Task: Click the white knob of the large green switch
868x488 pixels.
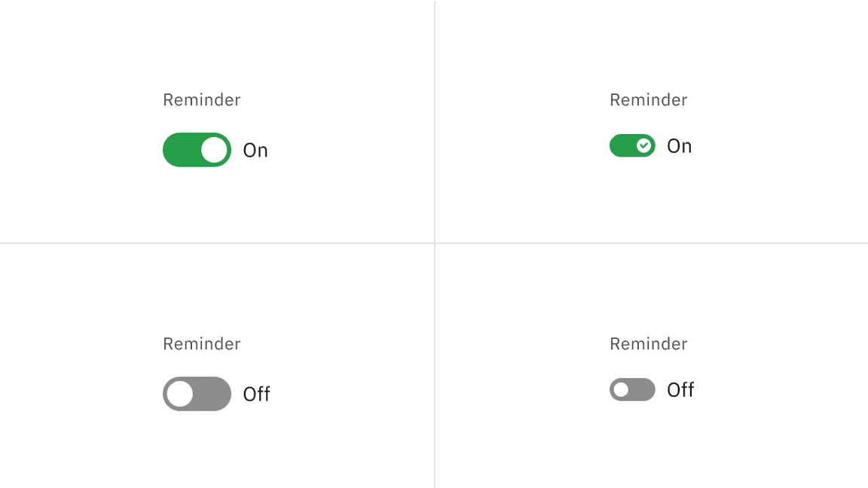Action: (x=213, y=150)
